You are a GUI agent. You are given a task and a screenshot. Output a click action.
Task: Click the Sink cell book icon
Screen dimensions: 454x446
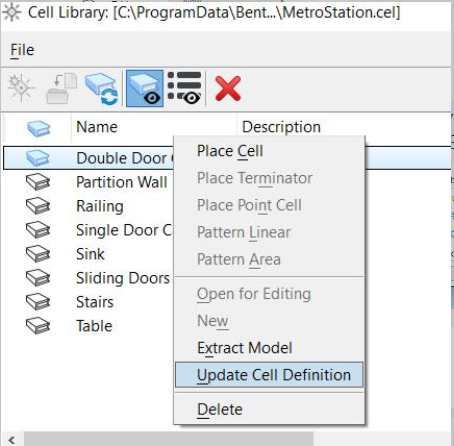click(38, 254)
